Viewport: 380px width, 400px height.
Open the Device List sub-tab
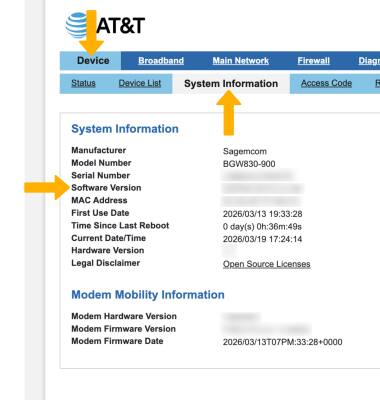140,83
